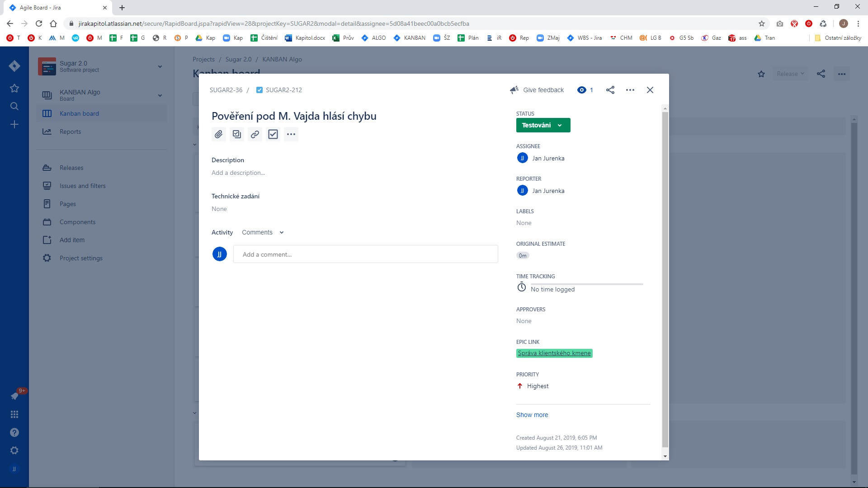
Task: Select Kanban board in sidebar
Action: coord(102,113)
